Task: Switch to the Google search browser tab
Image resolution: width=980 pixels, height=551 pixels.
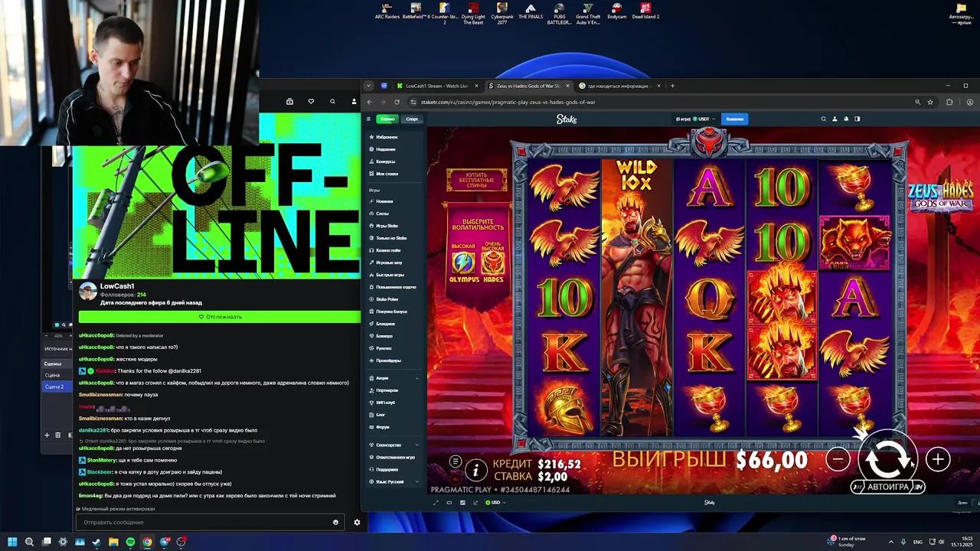Action: [619, 86]
